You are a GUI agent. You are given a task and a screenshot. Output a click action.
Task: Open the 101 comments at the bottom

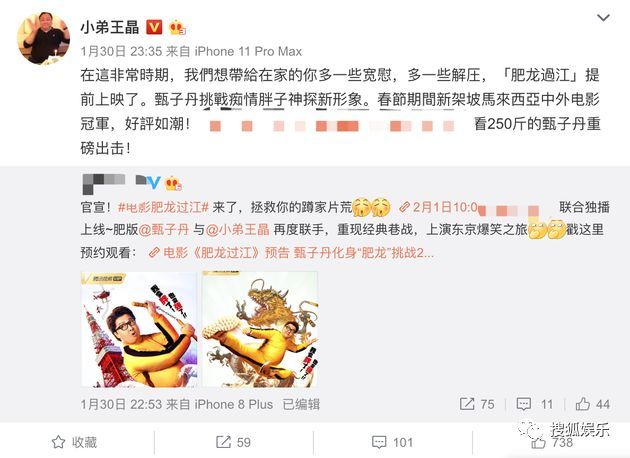393,442
